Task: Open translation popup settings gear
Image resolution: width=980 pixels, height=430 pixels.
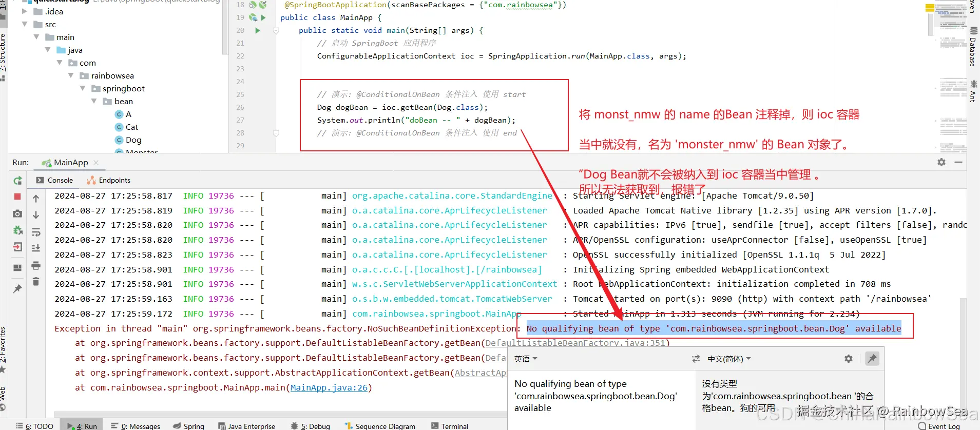Action: (x=849, y=359)
